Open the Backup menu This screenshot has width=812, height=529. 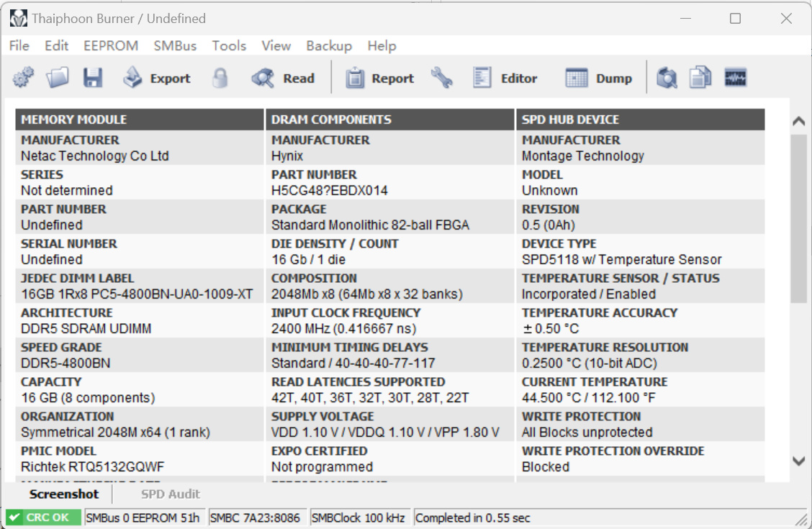[329, 45]
